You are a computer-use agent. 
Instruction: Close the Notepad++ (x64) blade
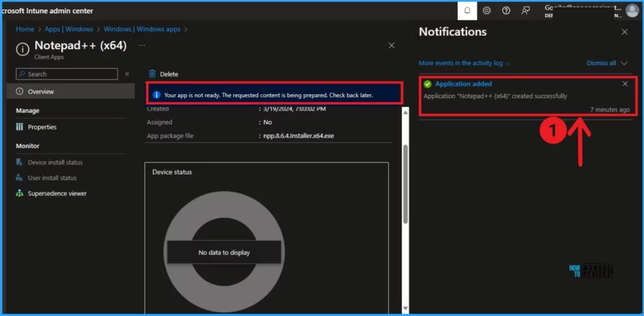tap(391, 46)
